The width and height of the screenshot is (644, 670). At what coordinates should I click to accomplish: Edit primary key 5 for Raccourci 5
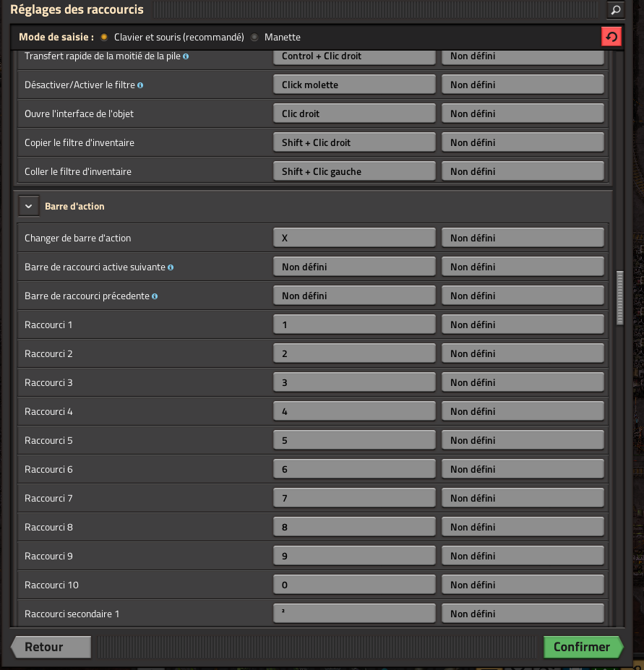[x=354, y=440]
